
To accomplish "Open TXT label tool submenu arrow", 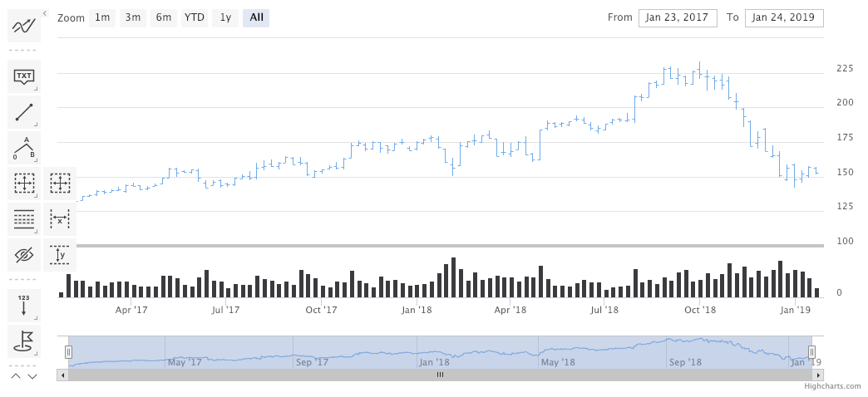I will (x=36, y=89).
